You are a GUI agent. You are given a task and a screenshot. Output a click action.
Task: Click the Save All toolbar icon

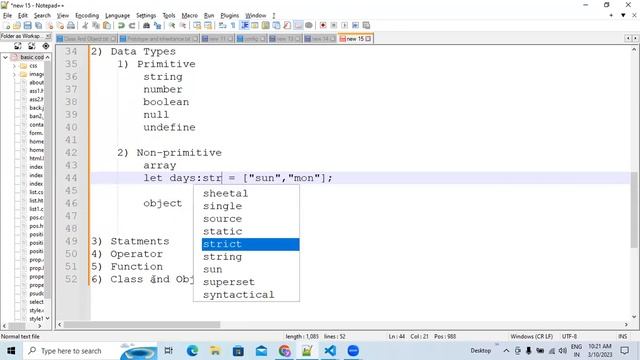[x=38, y=25]
